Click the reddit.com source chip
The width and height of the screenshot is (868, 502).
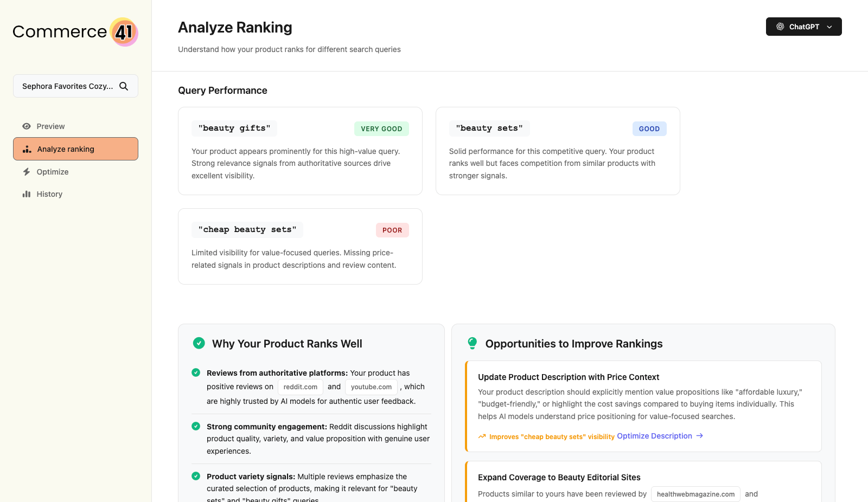coord(300,387)
